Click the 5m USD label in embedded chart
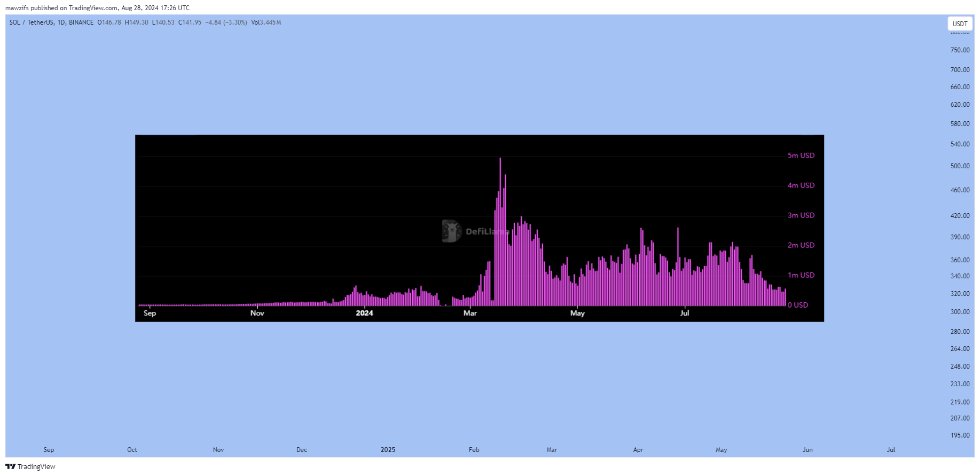 coord(801,155)
